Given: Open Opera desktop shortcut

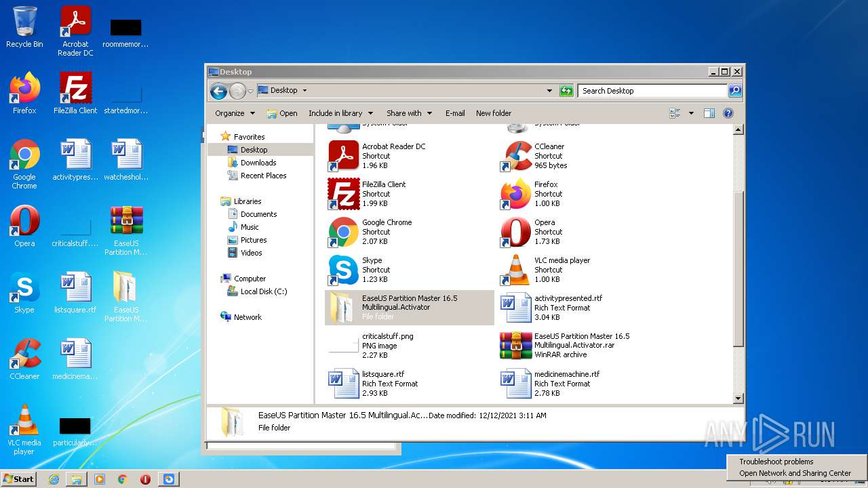Looking at the screenshot, I should point(24,226).
